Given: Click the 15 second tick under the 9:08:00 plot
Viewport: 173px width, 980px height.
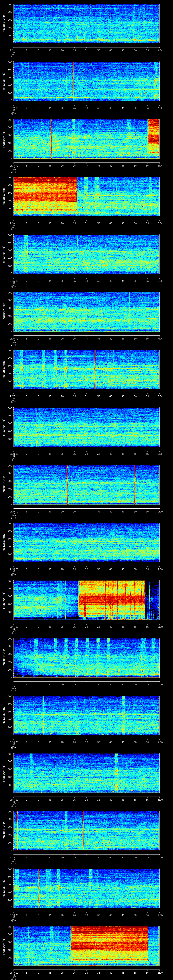Looking at the screenshot, I should [x=50, y=454].
